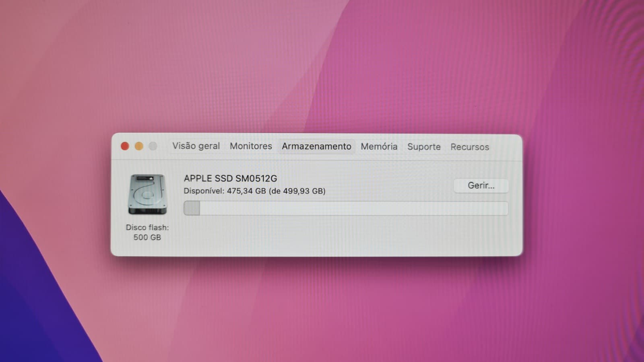Screen dimensions: 644x362
Task: Select the Armazenamento tab
Action: [316, 146]
